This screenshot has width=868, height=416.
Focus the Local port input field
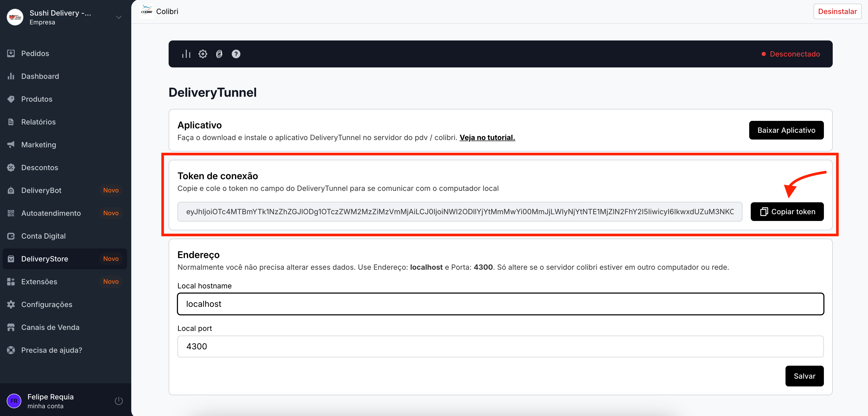[500, 346]
